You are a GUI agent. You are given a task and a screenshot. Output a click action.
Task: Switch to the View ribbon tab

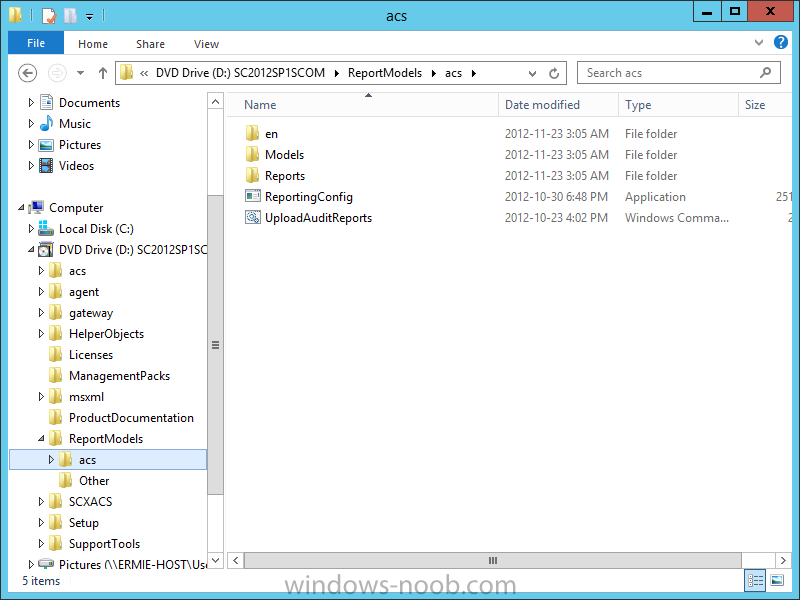pyautogui.click(x=206, y=44)
